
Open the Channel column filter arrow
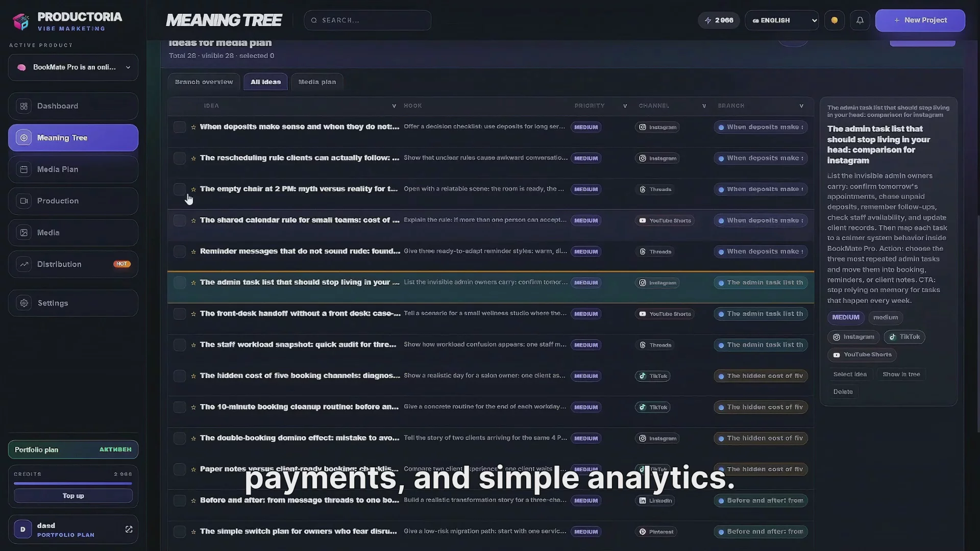tap(704, 106)
